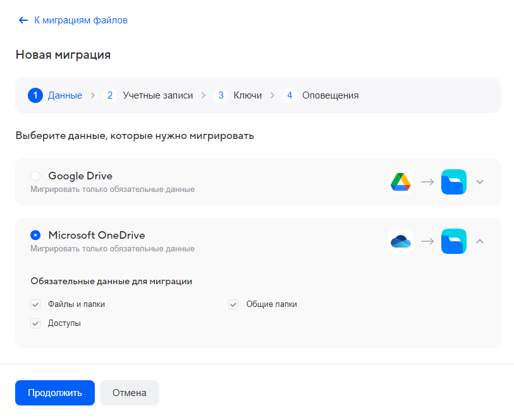Collapse the Microsoft OneDrive section chevron
Viewport: 514px width, 420px height.
click(480, 241)
